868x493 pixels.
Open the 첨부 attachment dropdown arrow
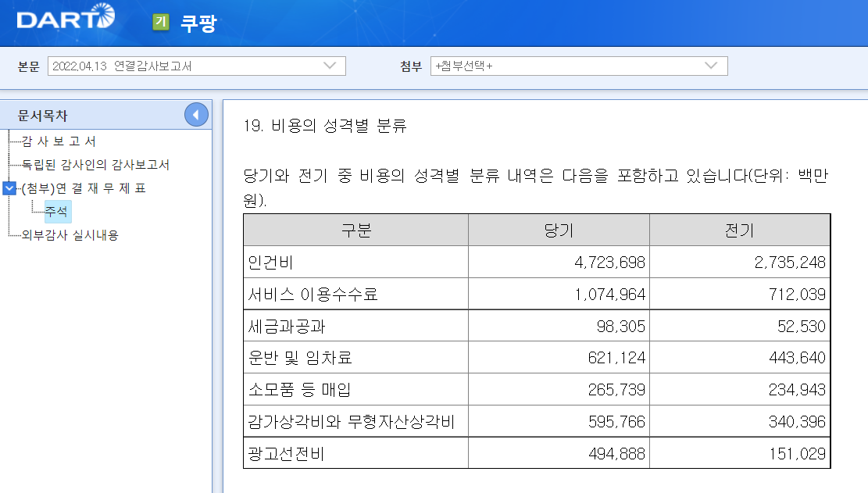point(709,66)
